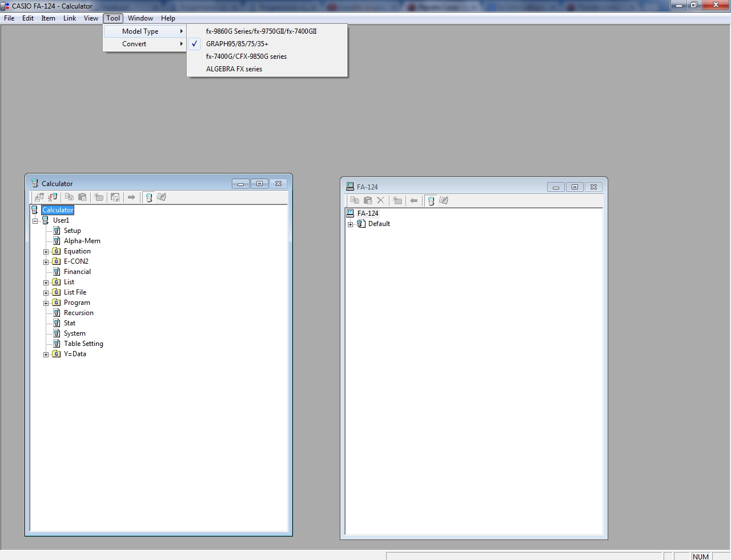Screen dimensions: 731x560
Task: Click the Setup item icon in tree
Action: click(x=57, y=231)
